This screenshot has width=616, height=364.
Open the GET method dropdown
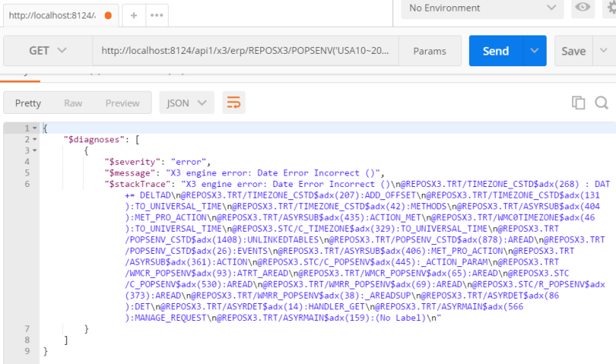pyautogui.click(x=48, y=51)
